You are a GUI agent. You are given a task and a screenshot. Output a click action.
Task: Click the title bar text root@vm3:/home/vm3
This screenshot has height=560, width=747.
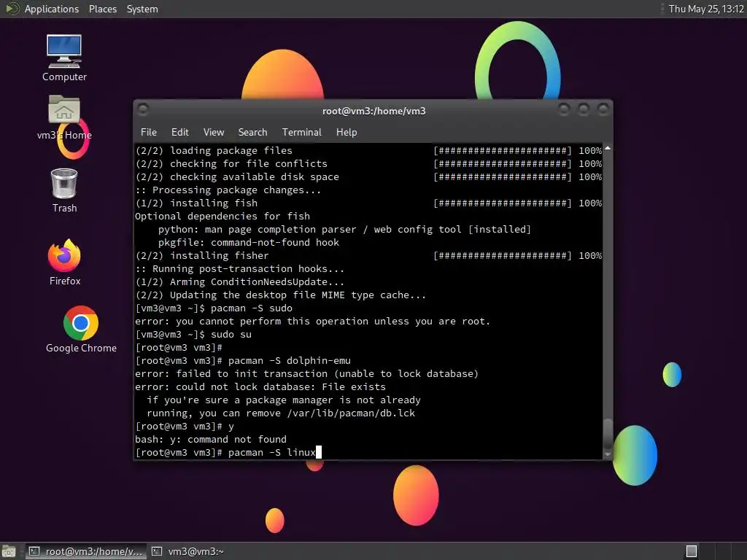click(374, 111)
